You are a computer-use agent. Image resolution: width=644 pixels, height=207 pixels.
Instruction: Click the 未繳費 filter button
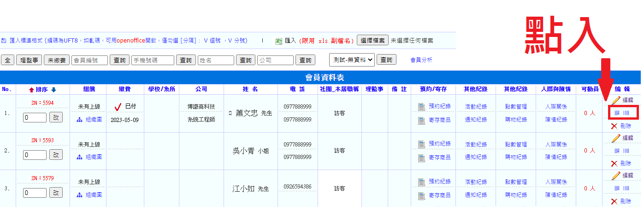tap(56, 60)
